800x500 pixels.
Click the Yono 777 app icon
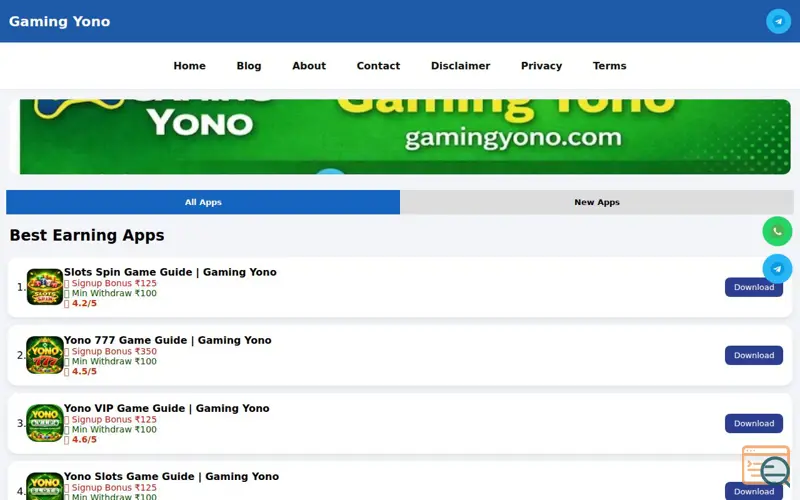[45, 355]
